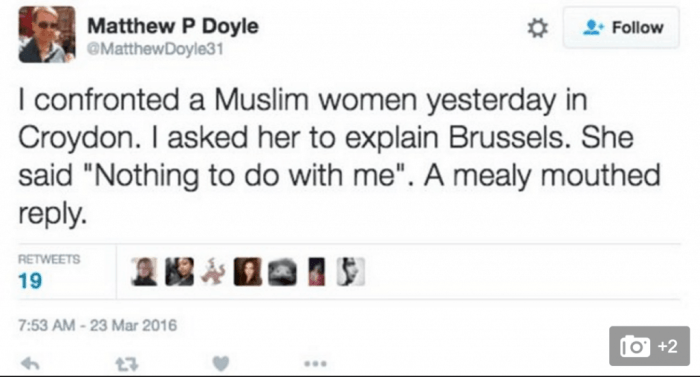
Task: Open the @MatthewDoyle31 handle link
Action: click(x=155, y=49)
